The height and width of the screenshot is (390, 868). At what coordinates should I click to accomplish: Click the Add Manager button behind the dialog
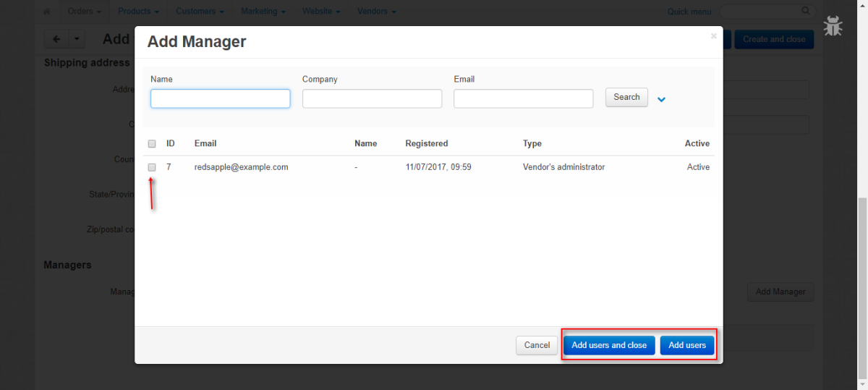click(x=780, y=292)
